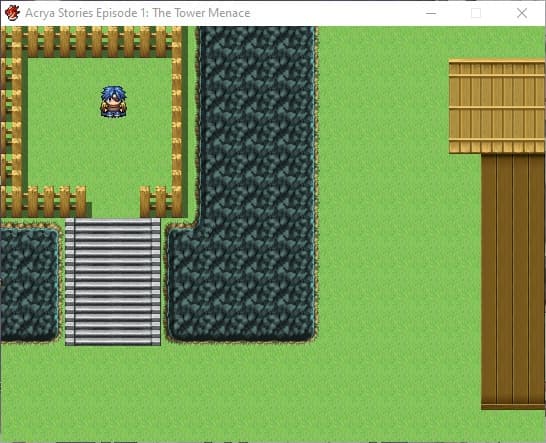The image size is (546, 443).
Task: Minimize the Acrya Stories game window
Action: click(x=431, y=13)
